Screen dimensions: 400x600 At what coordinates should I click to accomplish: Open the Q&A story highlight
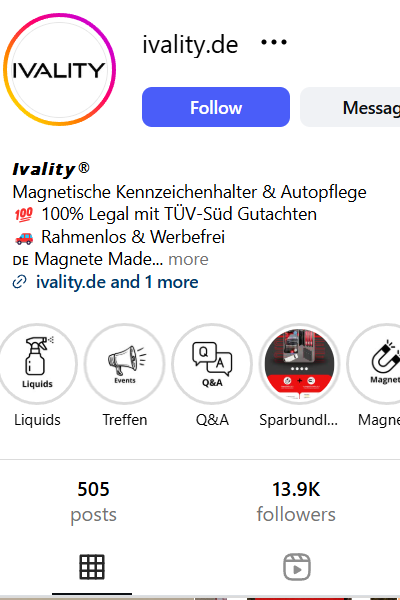pos(212,364)
